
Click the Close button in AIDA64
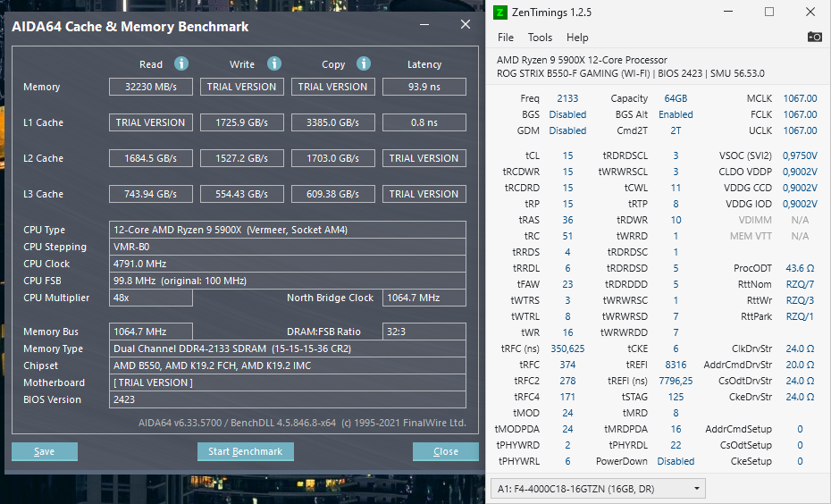pos(446,451)
